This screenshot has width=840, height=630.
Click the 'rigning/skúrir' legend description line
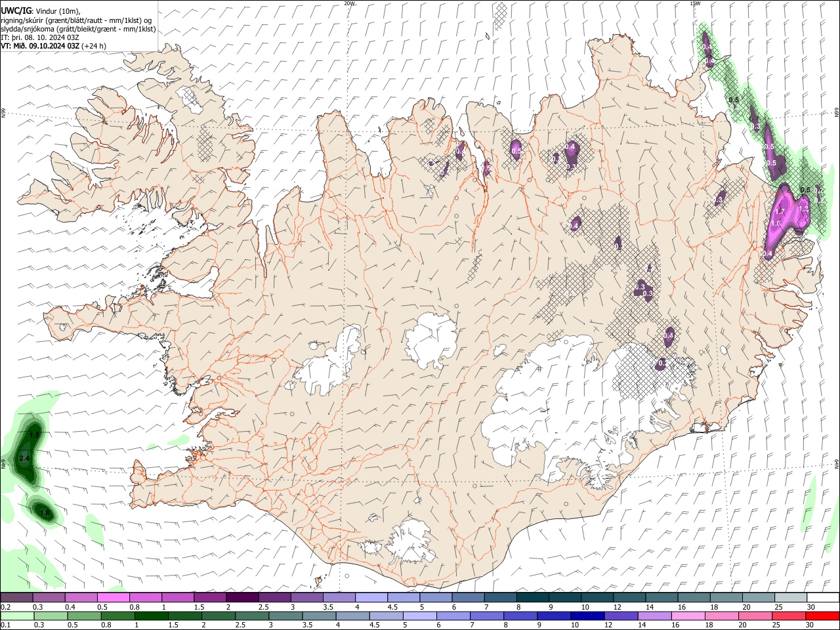click(x=77, y=20)
